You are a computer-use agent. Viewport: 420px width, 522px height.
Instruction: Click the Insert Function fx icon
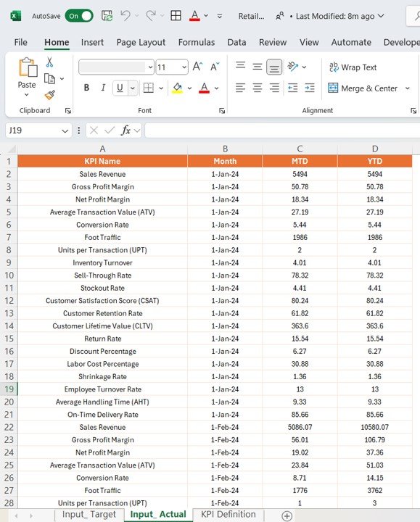[x=126, y=130]
